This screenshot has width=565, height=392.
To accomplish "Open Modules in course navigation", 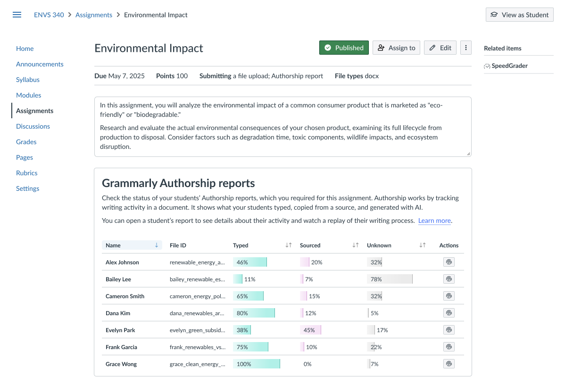I will point(28,95).
